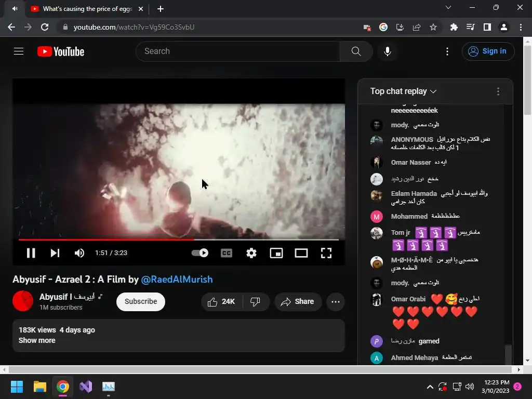The width and height of the screenshot is (532, 399).
Task: Skip to the next video
Action: coord(55,253)
